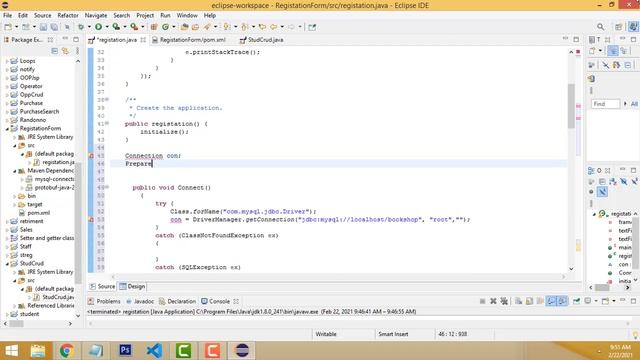Open the File menu
This screenshot has height=360, width=640.
tap(7, 16)
